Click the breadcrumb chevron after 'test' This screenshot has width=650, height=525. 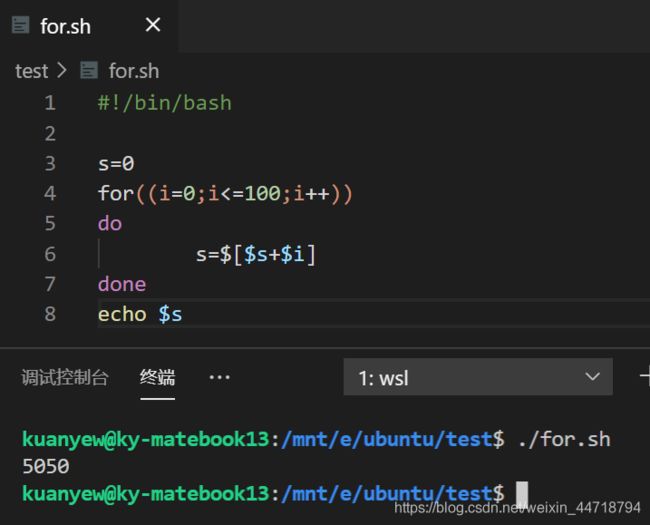coord(61,70)
